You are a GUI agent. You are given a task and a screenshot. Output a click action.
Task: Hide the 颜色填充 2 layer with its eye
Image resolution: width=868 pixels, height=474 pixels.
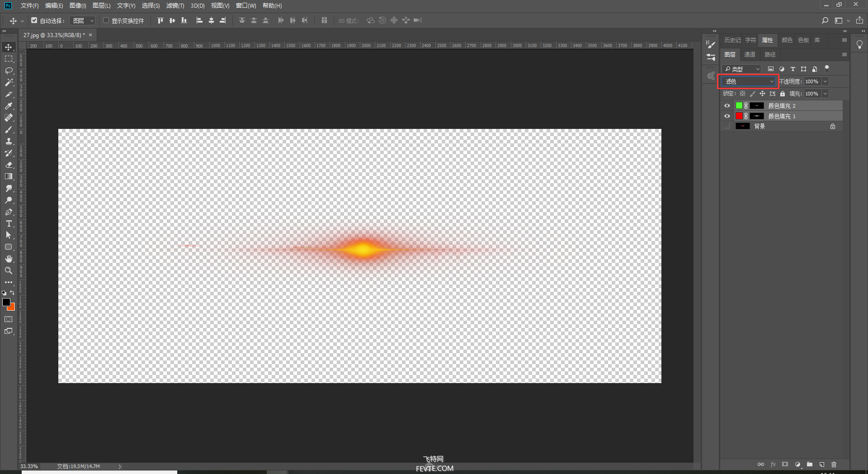tap(727, 105)
